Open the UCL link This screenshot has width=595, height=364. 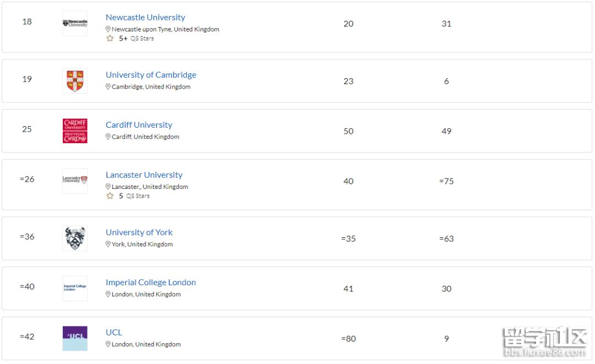114,333
